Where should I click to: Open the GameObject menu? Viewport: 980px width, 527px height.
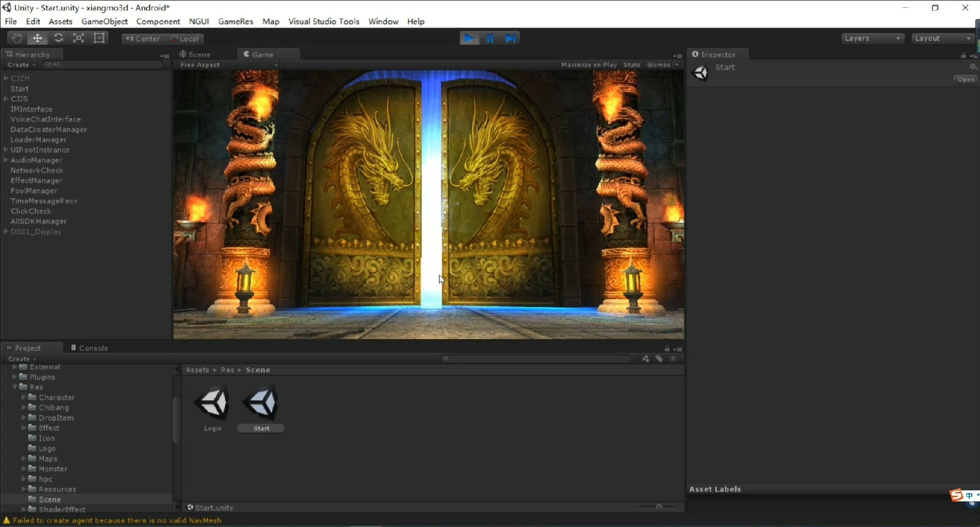point(104,21)
